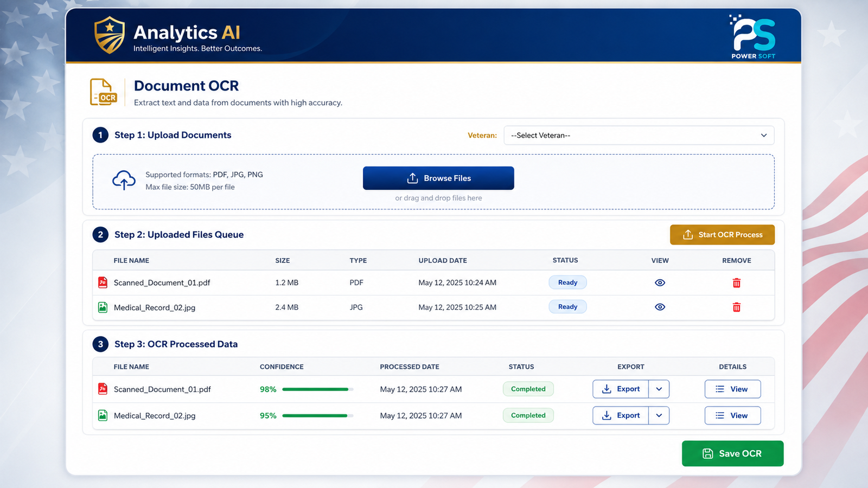
Task: Remove Medical_Record_02.jpg with the trash icon
Action: [737, 307]
